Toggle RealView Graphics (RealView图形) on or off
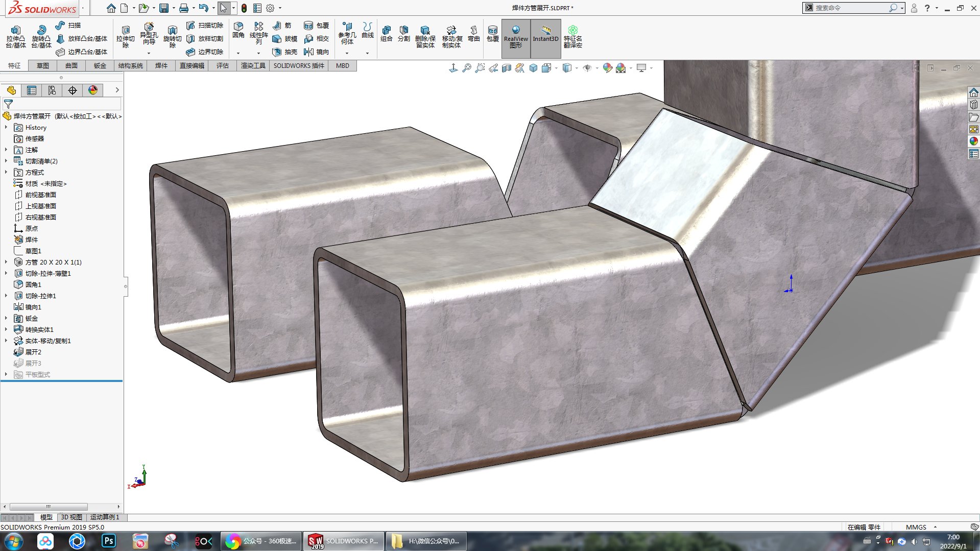980x551 pixels. click(516, 38)
